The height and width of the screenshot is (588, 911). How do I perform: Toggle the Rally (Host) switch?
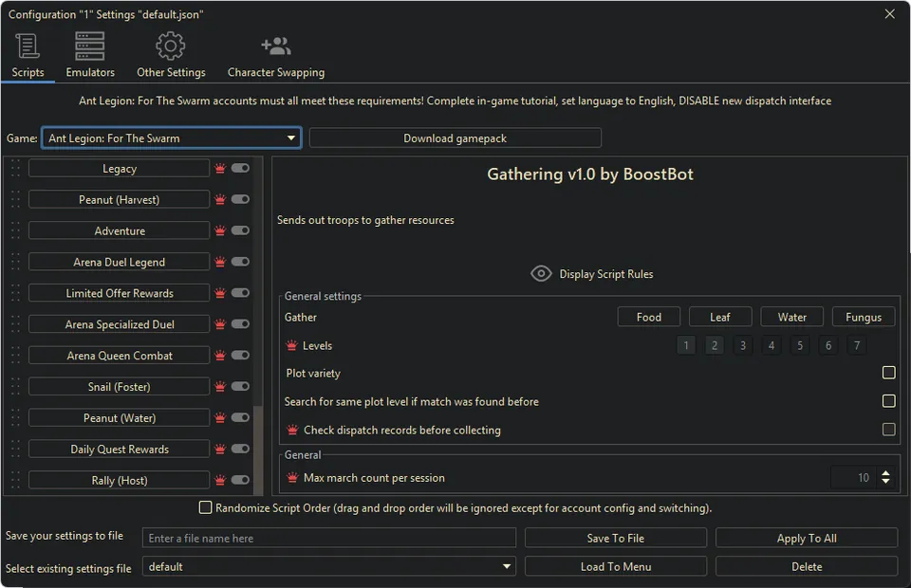[240, 480]
